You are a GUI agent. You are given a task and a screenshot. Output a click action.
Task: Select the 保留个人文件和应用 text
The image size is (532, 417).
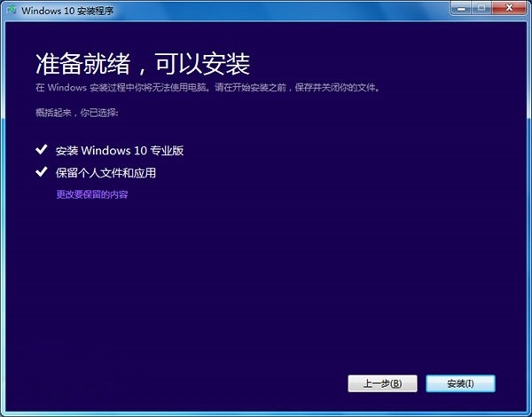(x=106, y=173)
